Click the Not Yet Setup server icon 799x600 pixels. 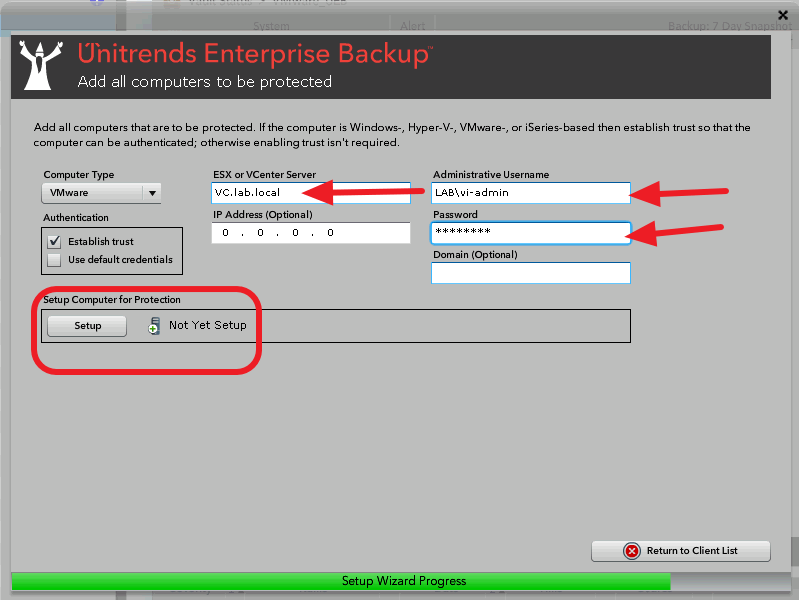[154, 326]
